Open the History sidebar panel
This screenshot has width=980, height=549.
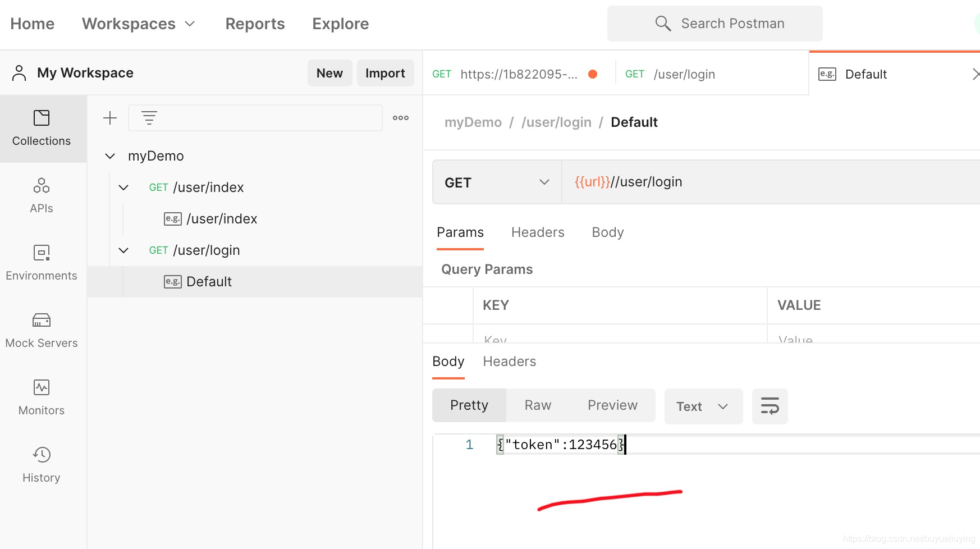click(x=42, y=465)
